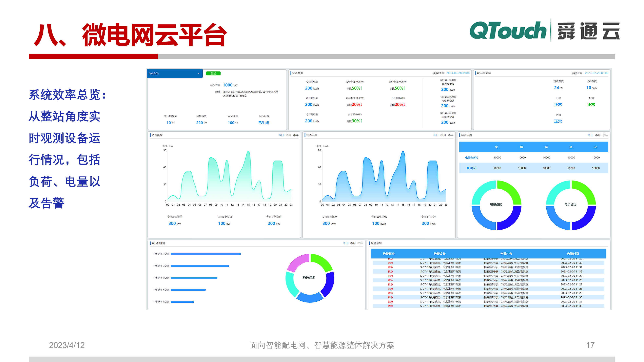Click the 报警信息 panel header icon
Screen dimensions: 644x362
(369, 243)
